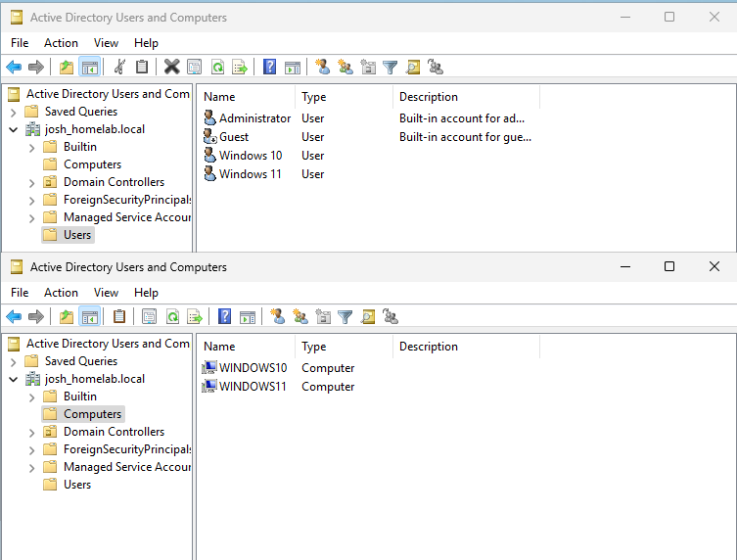
Task: Sort by Description column in window listing WINDOWS10
Action: point(466,347)
